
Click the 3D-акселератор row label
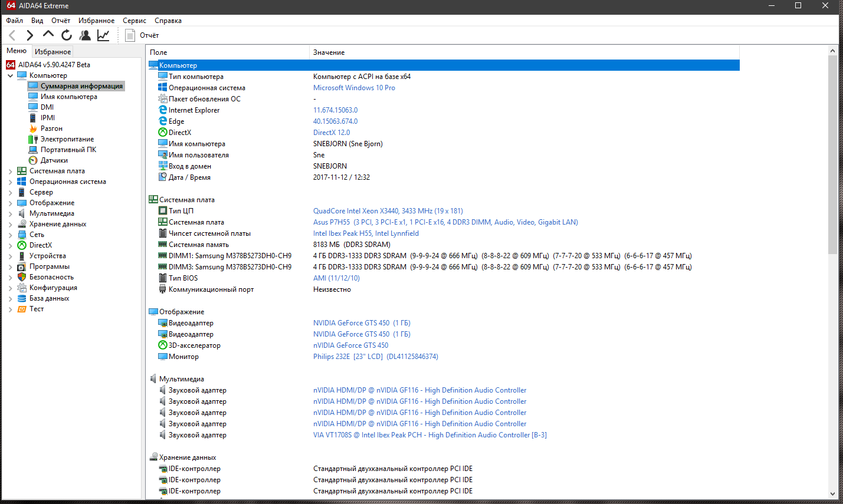195,345
